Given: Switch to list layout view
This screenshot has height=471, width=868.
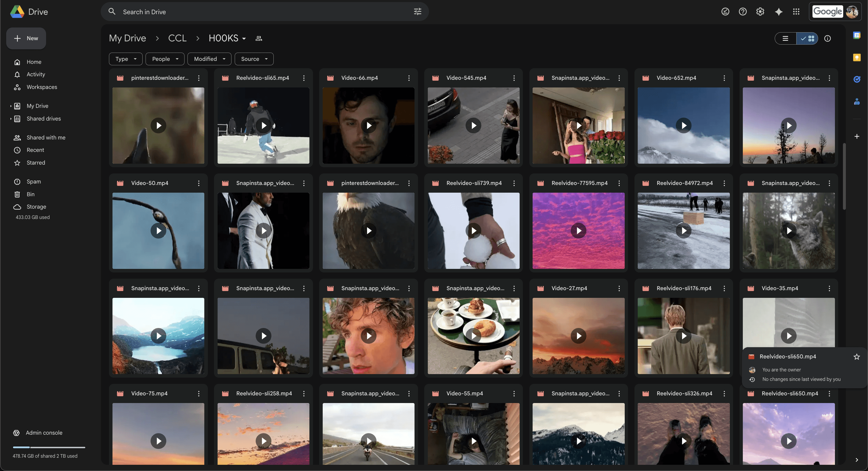Looking at the screenshot, I should [785, 38].
